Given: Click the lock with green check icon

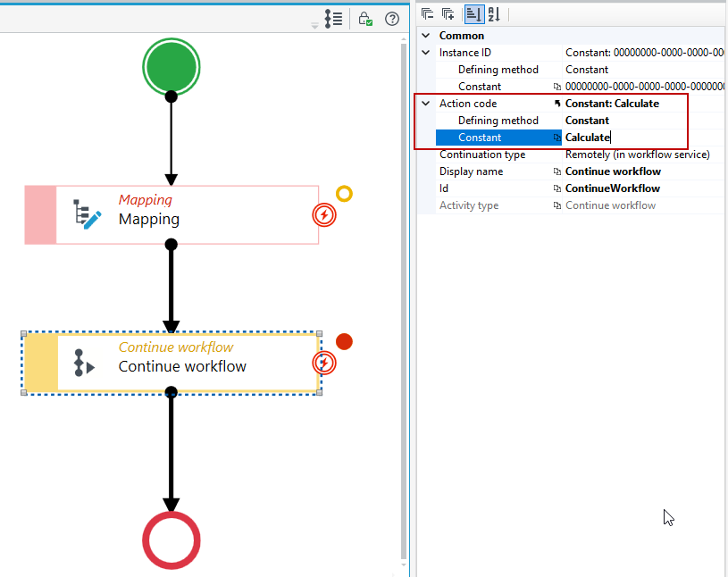Looking at the screenshot, I should (365, 19).
